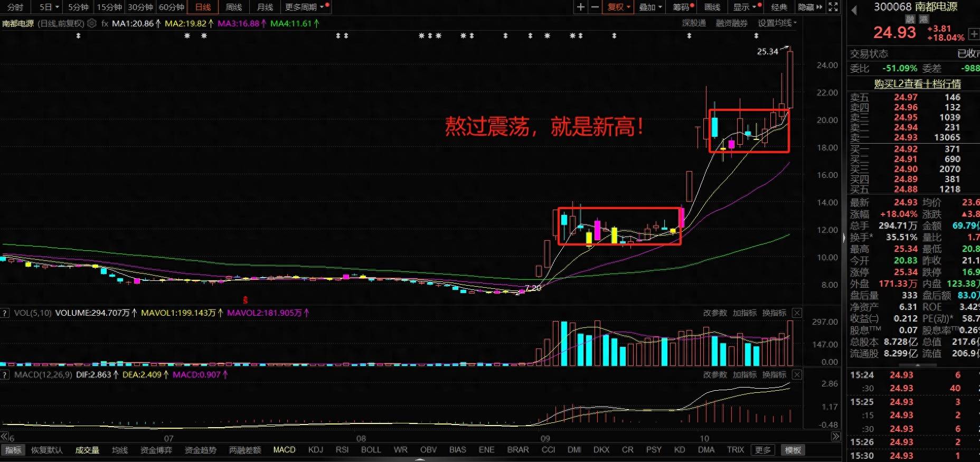Click 购买L2查看十档行情 link
The height and width of the screenshot is (462, 980).
coord(918,84)
